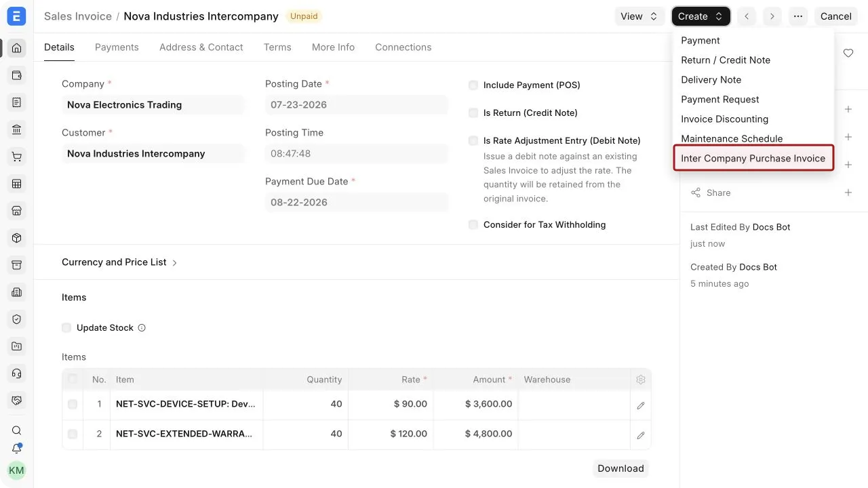Check Is Rate Adjustment Entry (Debit Note)
The width and height of the screenshot is (868, 488).
pos(473,141)
